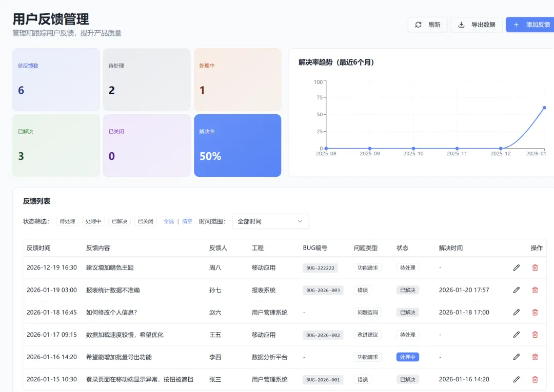Click the 2025-12 data point on chart
554x392 pixels.
[501, 149]
